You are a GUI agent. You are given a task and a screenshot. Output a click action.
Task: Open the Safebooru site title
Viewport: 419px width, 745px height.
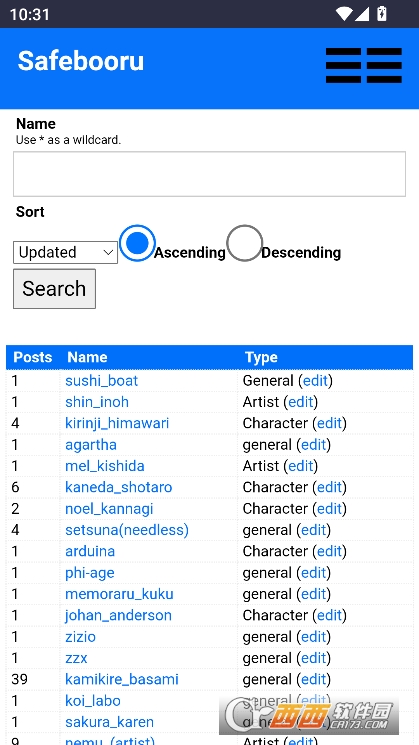(81, 61)
